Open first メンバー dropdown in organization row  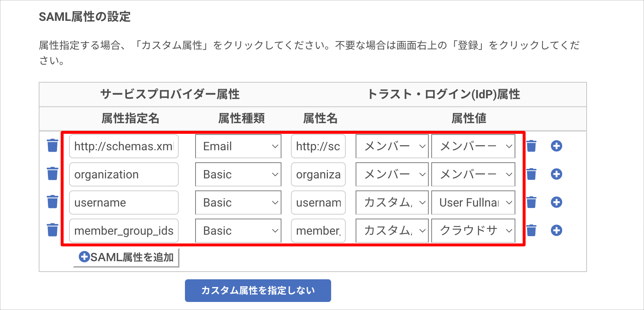[x=392, y=174]
